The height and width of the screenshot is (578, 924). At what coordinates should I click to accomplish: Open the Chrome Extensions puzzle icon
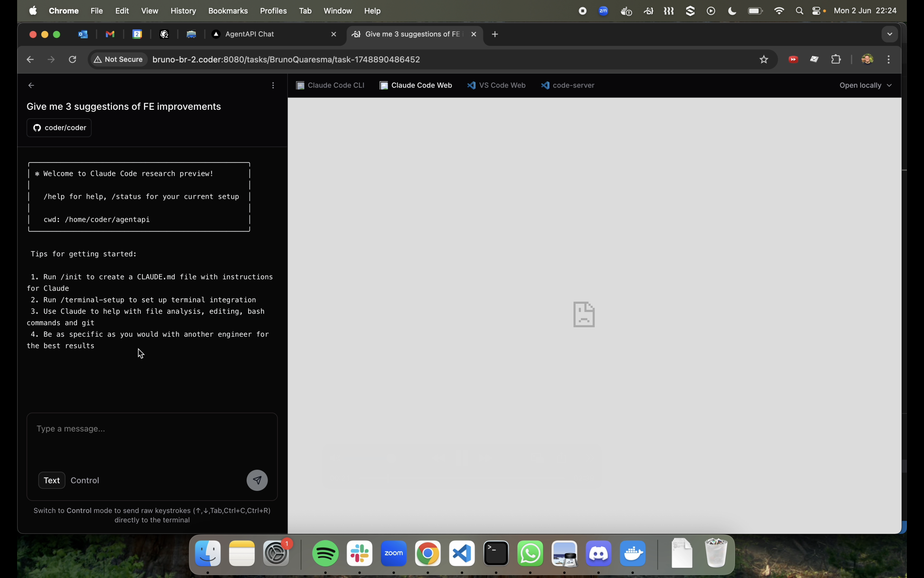tap(837, 60)
